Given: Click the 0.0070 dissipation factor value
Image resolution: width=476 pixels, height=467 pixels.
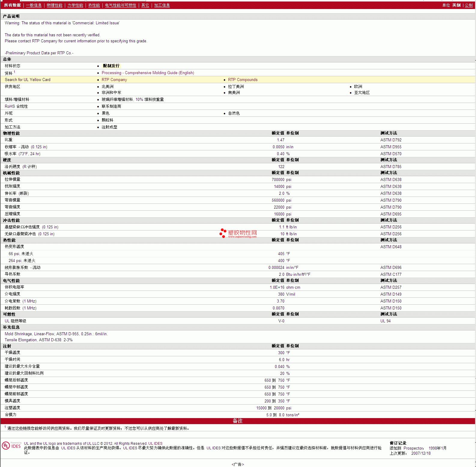Looking at the screenshot, I should pyautogui.click(x=278, y=308).
